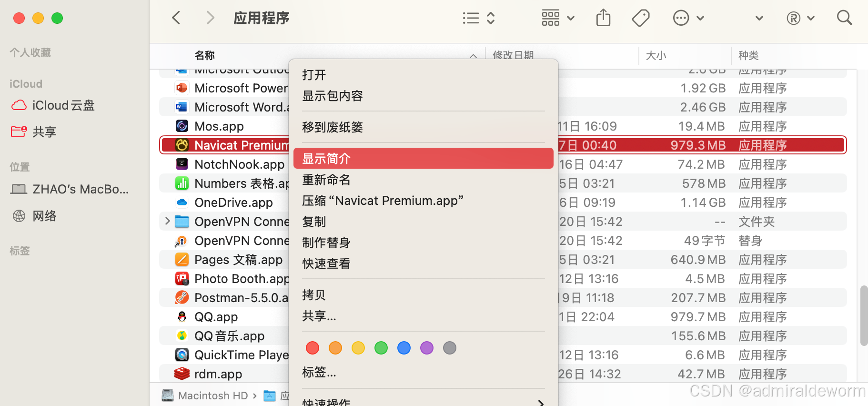This screenshot has width=868, height=406.
Task: Select the NotchNook.app icon
Action: pos(182,164)
